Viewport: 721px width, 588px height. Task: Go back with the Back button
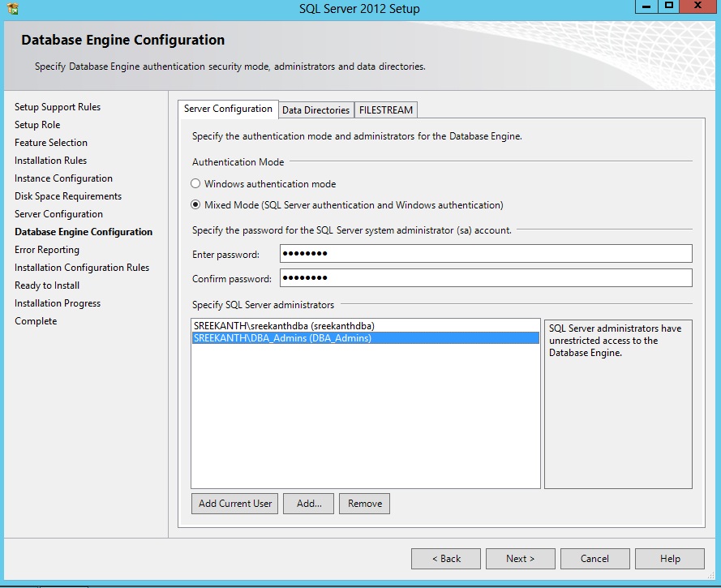pyautogui.click(x=446, y=559)
